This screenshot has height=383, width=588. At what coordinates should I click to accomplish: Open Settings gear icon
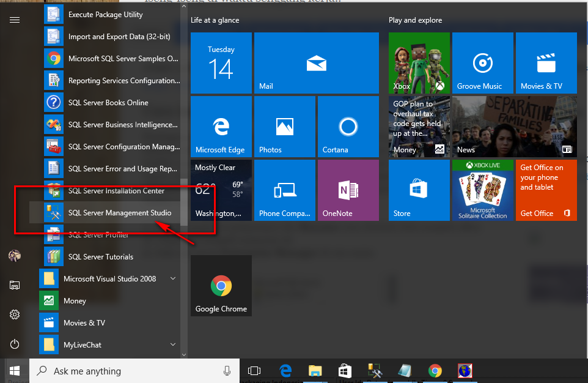[15, 314]
